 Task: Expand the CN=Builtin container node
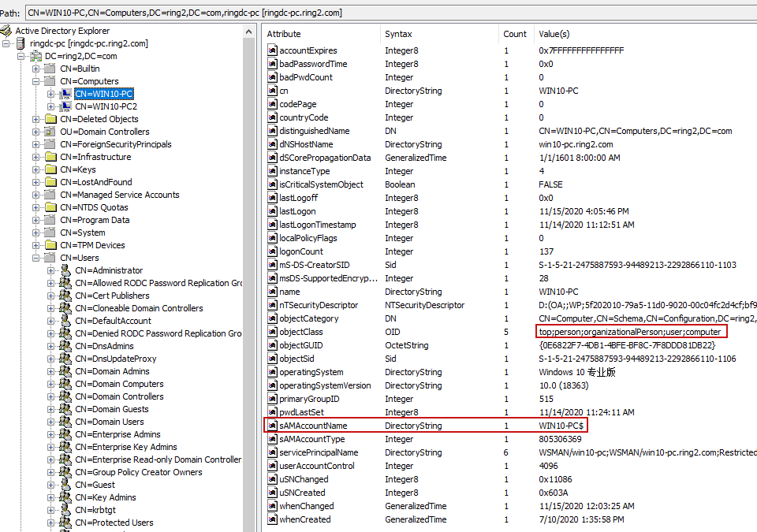pyautogui.click(x=36, y=69)
